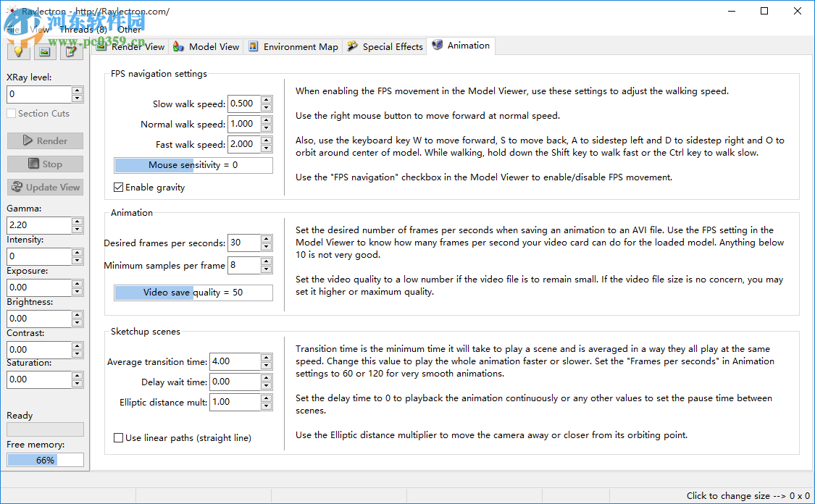Image resolution: width=815 pixels, height=504 pixels.
Task: Click the Normal walk speed field
Action: pos(243,124)
